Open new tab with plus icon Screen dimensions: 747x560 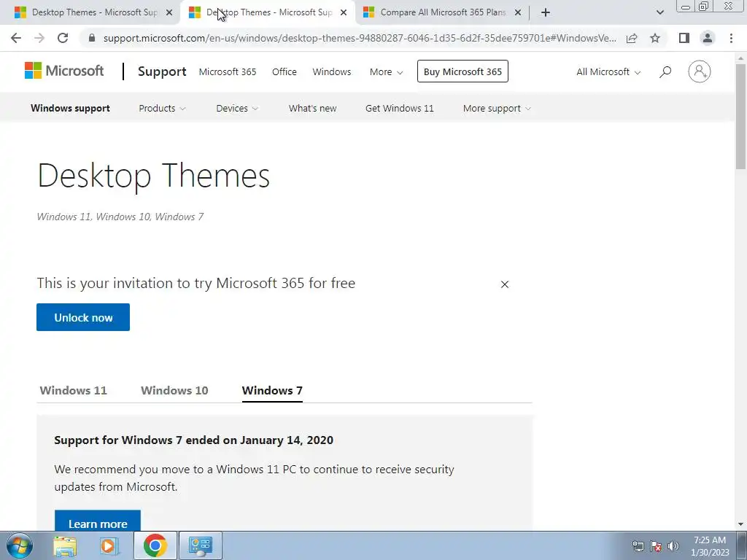coord(546,12)
